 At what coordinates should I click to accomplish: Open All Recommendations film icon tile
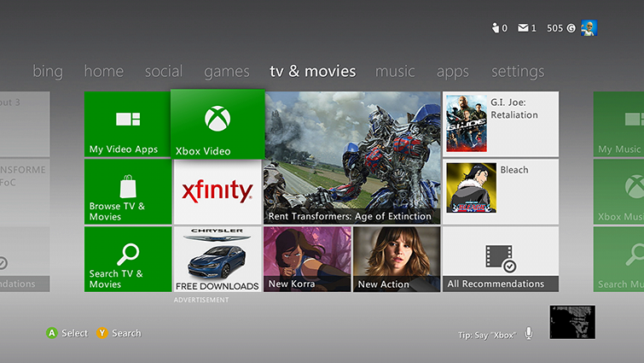(500, 259)
